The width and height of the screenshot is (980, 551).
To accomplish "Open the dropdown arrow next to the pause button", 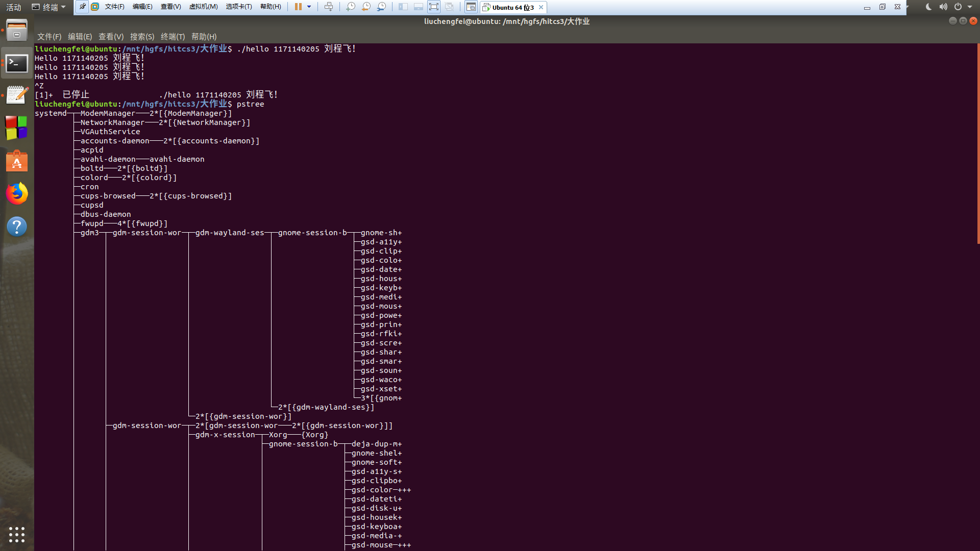I will 309,7.
